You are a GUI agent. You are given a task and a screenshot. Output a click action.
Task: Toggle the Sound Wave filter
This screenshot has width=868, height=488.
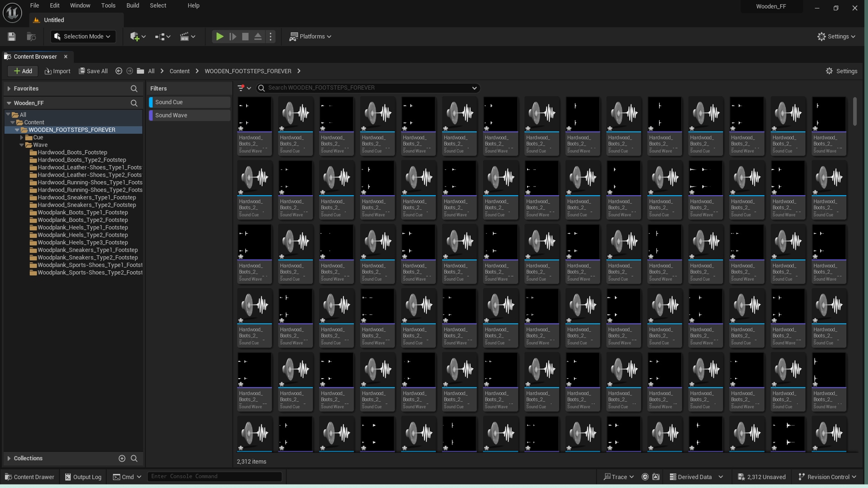pos(190,115)
